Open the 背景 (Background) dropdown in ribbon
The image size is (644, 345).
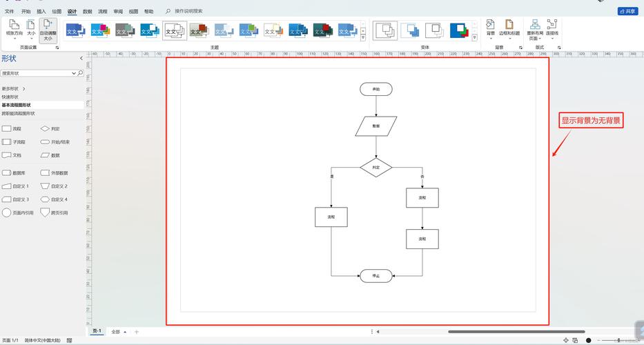click(x=491, y=28)
